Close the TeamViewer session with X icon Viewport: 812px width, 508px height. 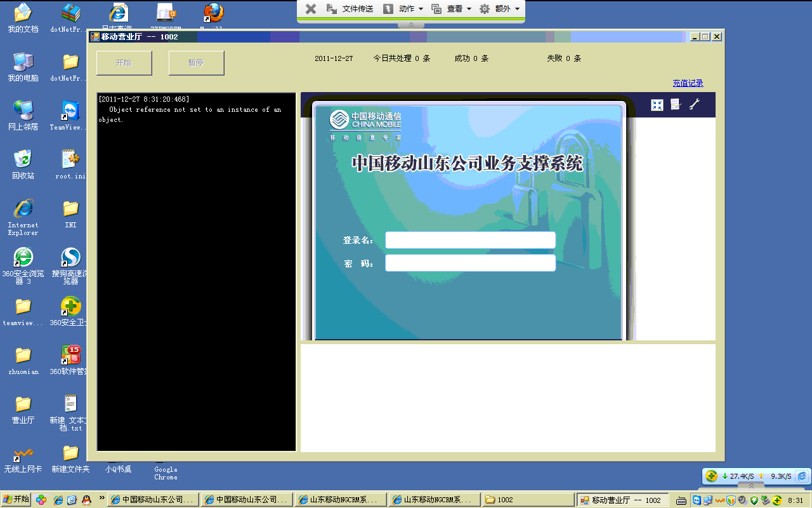tap(311, 9)
